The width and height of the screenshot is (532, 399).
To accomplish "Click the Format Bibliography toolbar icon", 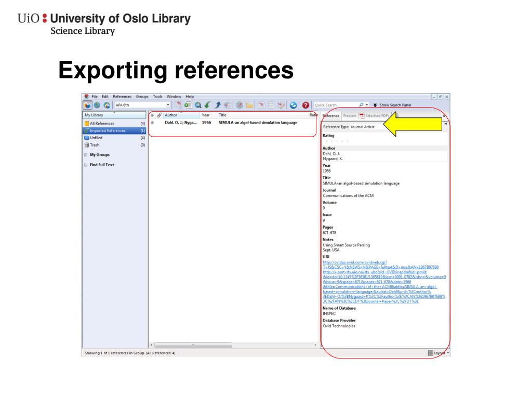I will pos(271,105).
